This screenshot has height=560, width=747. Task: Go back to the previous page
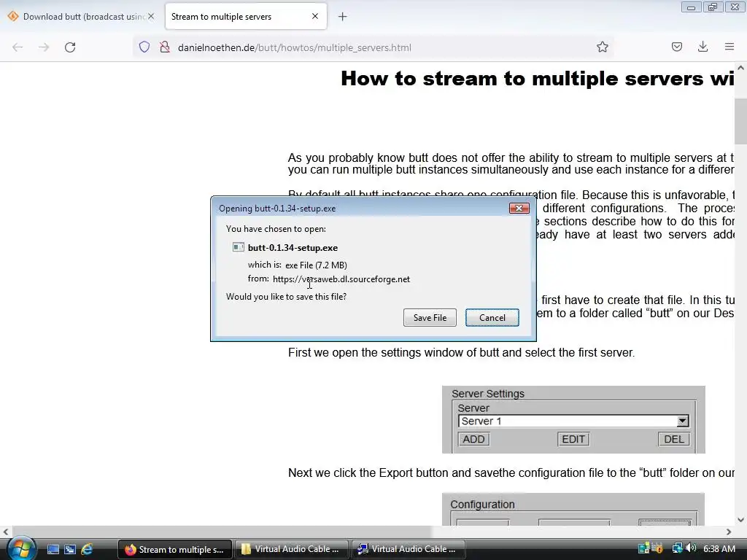[x=18, y=47]
